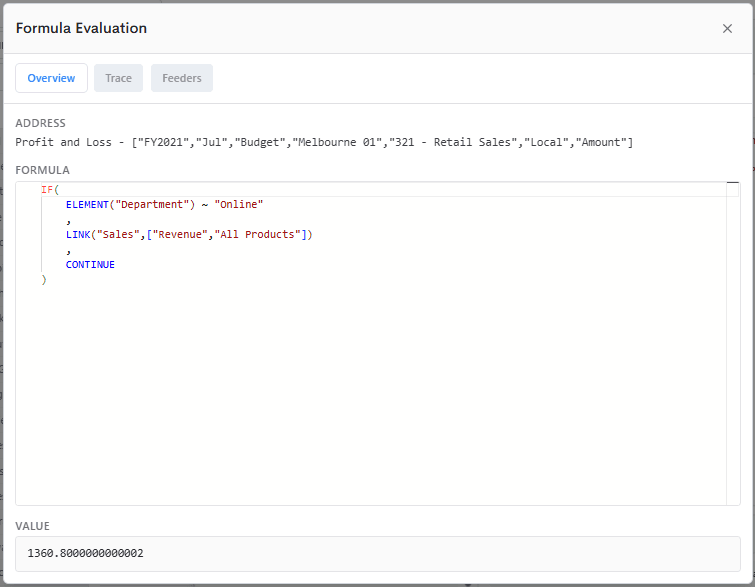Click the VALUE label
Image resolution: width=755 pixels, height=587 pixels.
tap(32, 526)
